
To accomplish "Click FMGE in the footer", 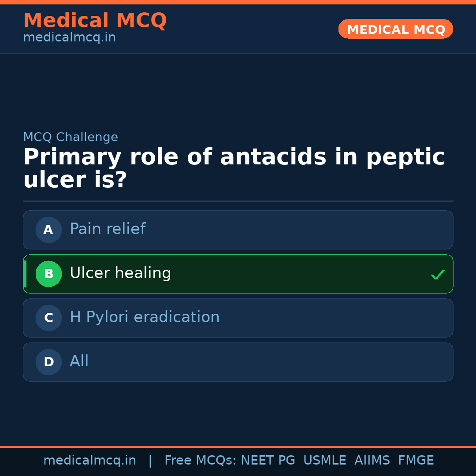I will point(416,461).
